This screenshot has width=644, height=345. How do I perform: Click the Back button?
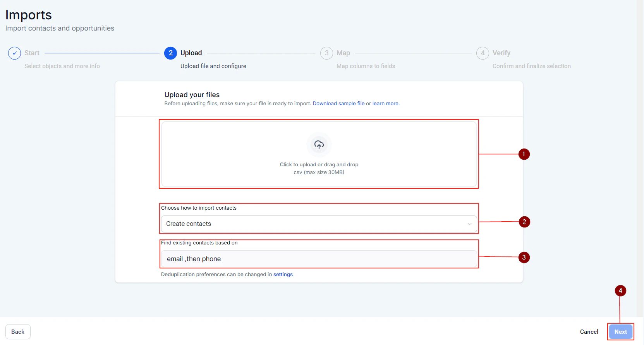tap(18, 332)
